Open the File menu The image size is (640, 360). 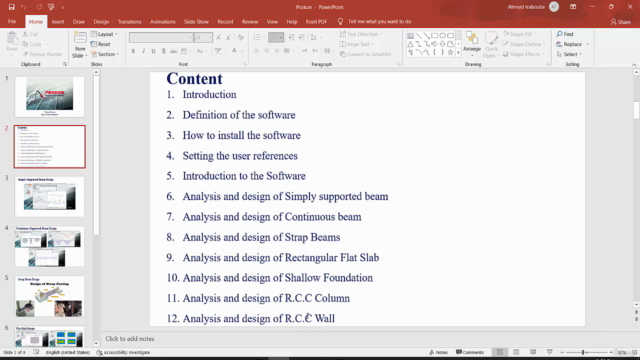coord(12,22)
